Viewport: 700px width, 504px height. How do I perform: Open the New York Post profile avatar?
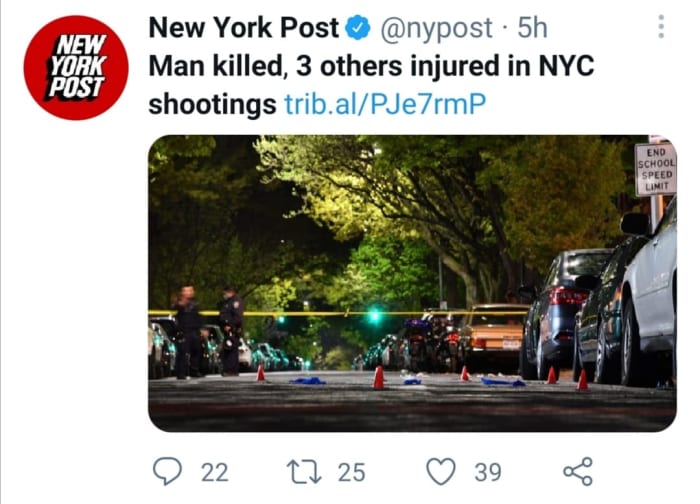point(76,68)
